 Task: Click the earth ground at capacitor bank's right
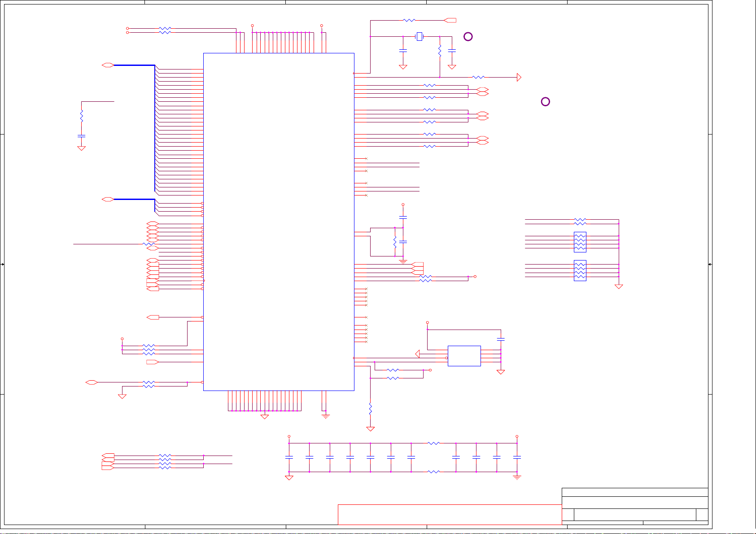coord(517,478)
